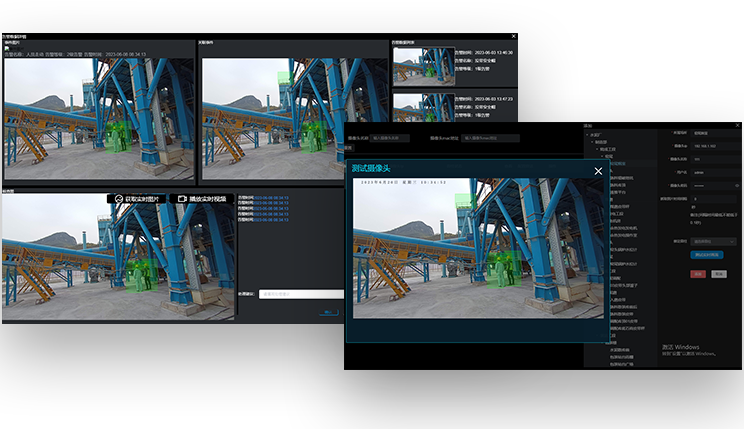Open alarm thumbnail dated 2023-06-03 13:40:30
Viewport: 744px width, 429px height.
(x=424, y=66)
